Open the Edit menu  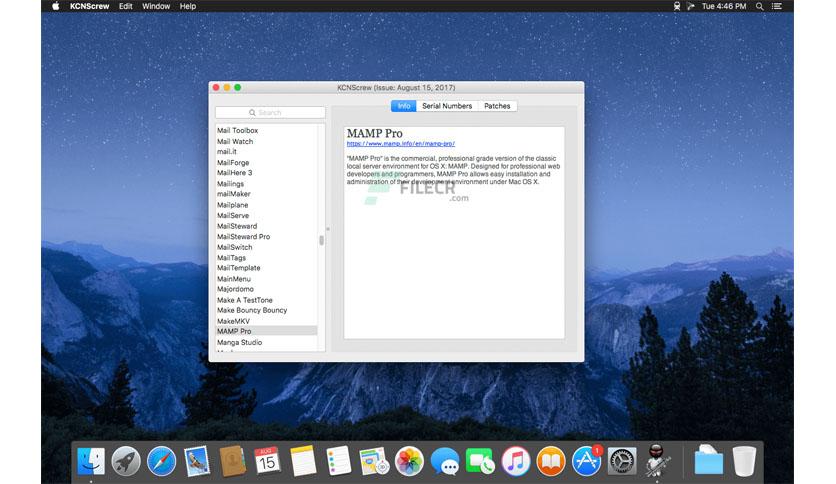click(126, 6)
